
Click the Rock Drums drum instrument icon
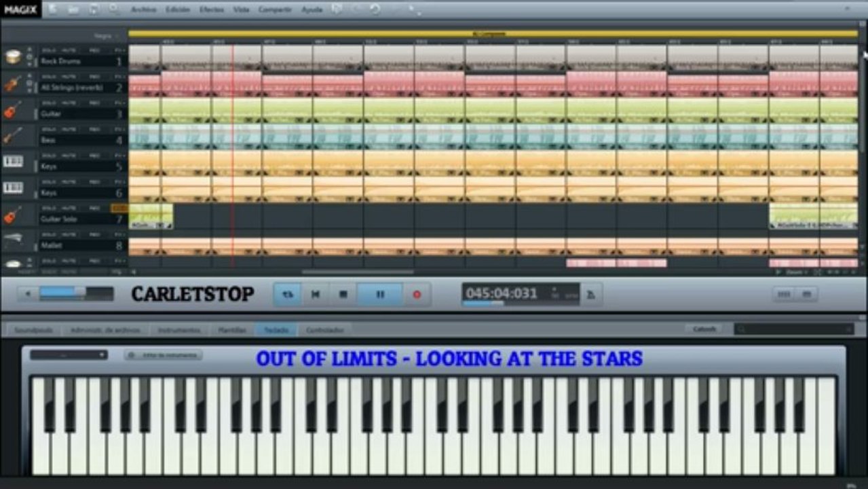click(x=13, y=57)
